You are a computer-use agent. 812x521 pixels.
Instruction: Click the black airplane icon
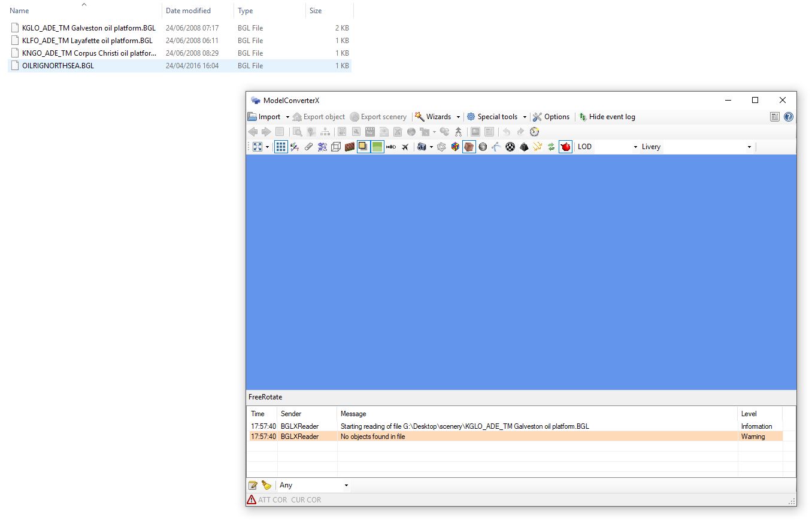(405, 147)
